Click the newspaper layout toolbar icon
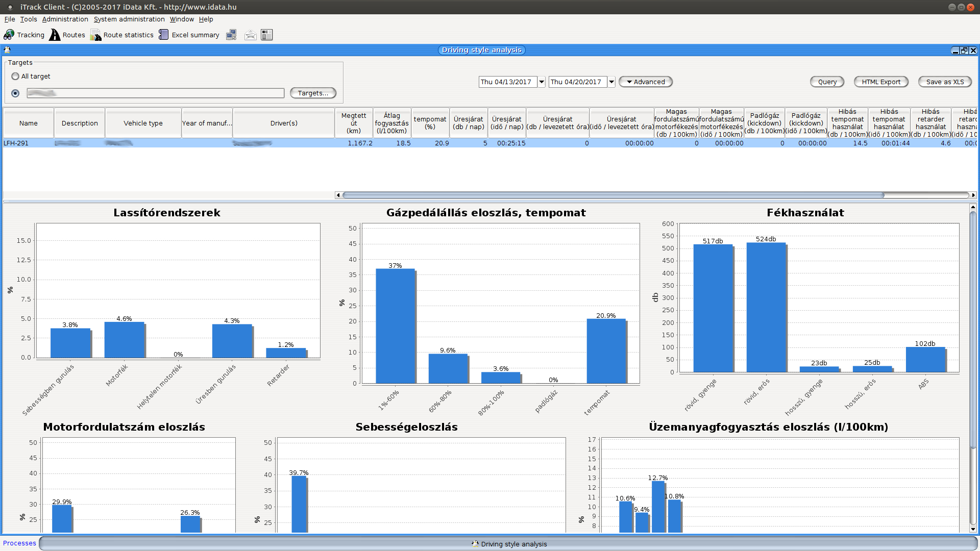 (x=266, y=35)
